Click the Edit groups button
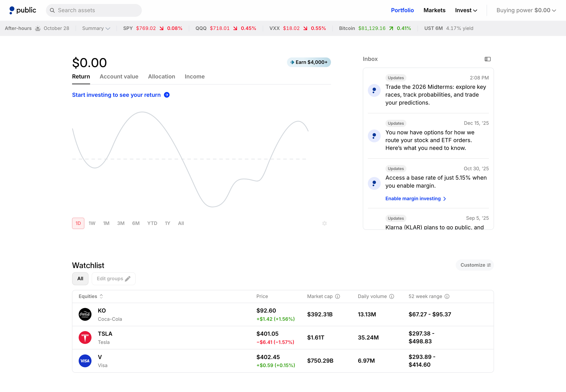The width and height of the screenshot is (566, 392). (114, 279)
